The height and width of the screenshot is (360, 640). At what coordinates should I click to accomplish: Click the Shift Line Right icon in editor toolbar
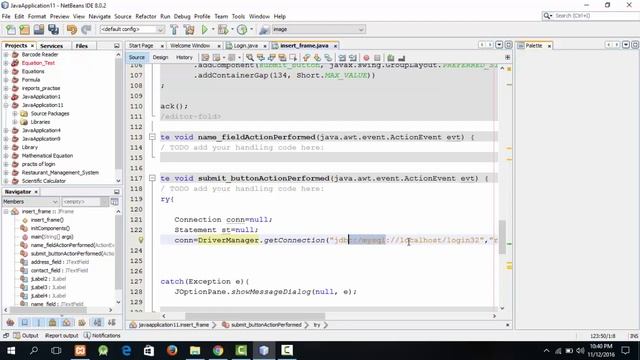tap(353, 58)
